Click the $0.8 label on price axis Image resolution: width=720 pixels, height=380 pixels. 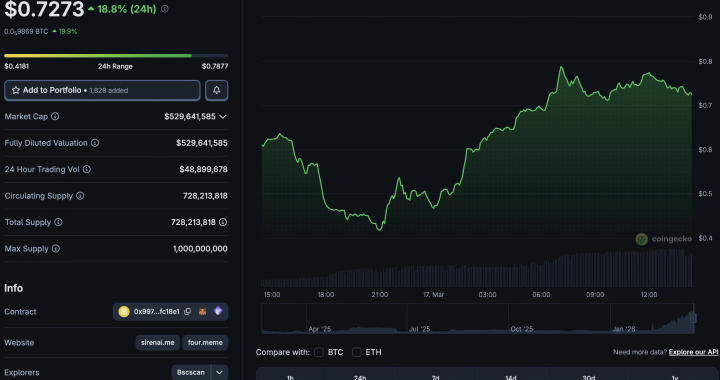click(x=705, y=61)
